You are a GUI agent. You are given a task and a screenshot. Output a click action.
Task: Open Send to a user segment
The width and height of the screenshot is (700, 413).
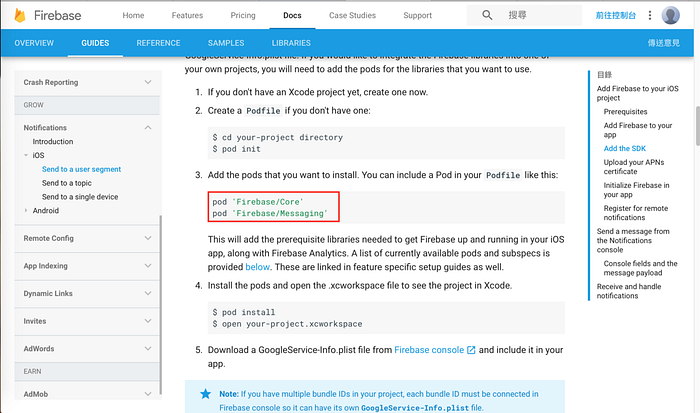81,169
